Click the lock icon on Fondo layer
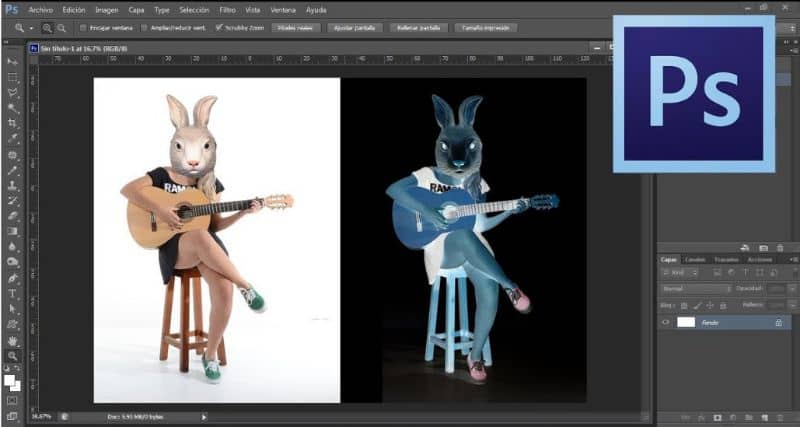 [x=778, y=322]
